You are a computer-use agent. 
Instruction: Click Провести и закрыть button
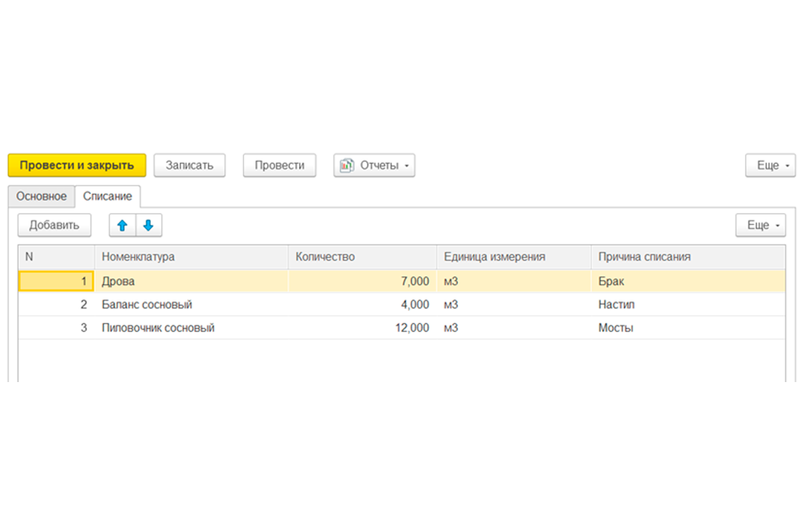tap(77, 165)
